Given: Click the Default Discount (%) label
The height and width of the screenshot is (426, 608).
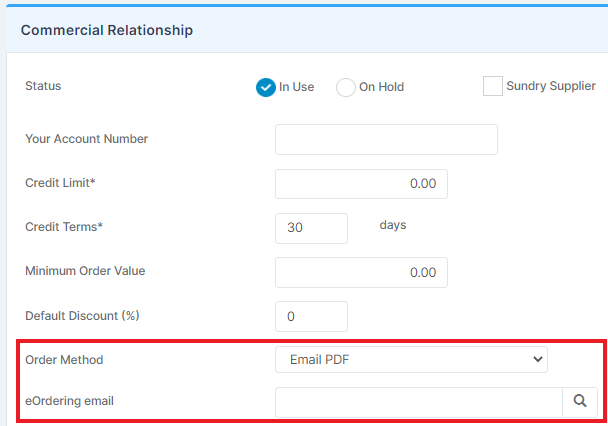Looking at the screenshot, I should coord(82,316).
